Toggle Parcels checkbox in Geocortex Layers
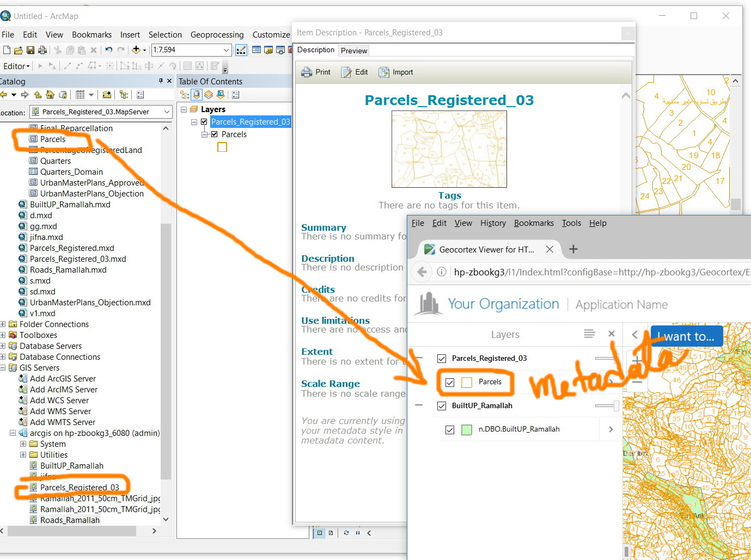Image resolution: width=751 pixels, height=560 pixels. [450, 383]
